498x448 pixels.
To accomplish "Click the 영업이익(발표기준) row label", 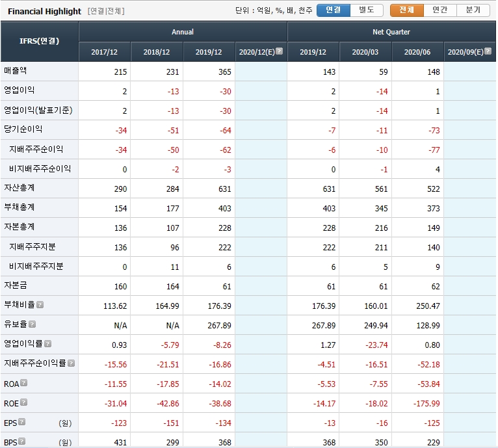I will tap(38, 111).
